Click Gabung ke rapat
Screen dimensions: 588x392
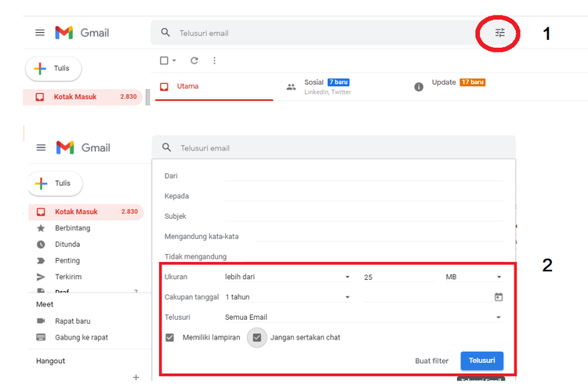point(82,337)
